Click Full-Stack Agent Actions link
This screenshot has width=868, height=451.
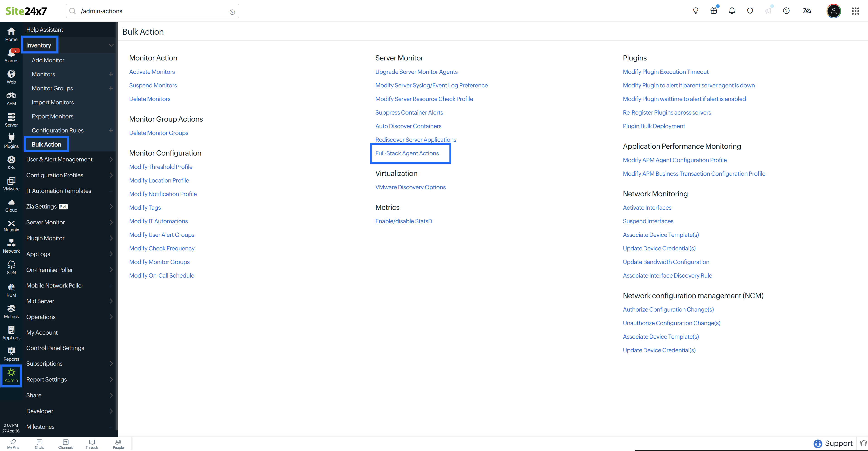[407, 153]
